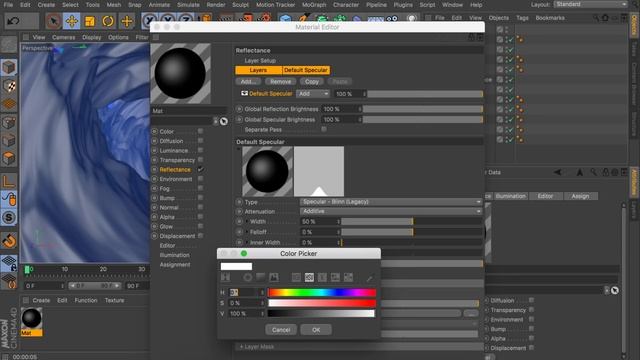Pick the eyedropper in Color Picker

369,278
